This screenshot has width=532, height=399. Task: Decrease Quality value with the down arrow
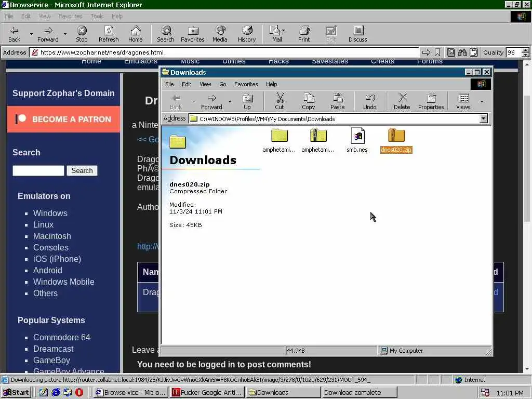pyautogui.click(x=525, y=55)
